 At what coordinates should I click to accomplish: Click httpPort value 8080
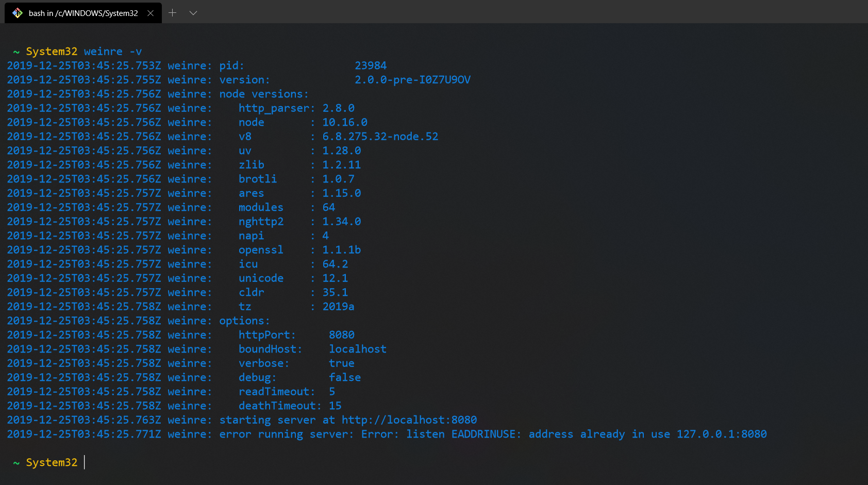[x=342, y=335]
